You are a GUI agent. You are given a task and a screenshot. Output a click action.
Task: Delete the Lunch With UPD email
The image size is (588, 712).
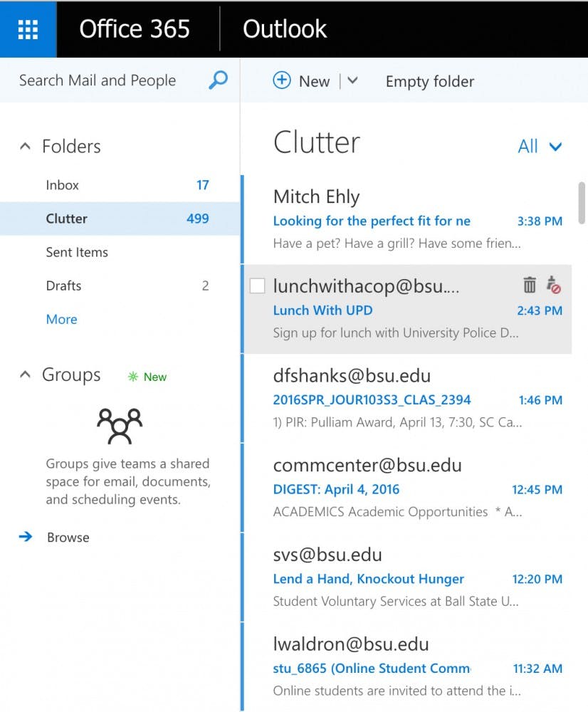530,284
